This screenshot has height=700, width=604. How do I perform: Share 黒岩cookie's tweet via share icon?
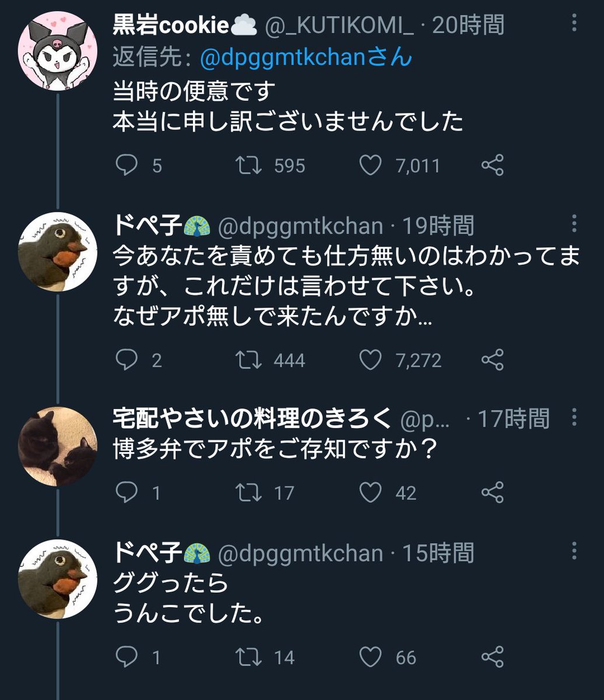coord(493,166)
